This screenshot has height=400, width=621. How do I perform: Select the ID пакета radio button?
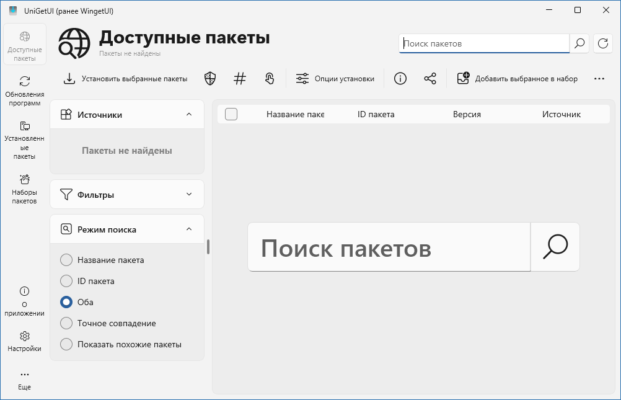(x=66, y=281)
